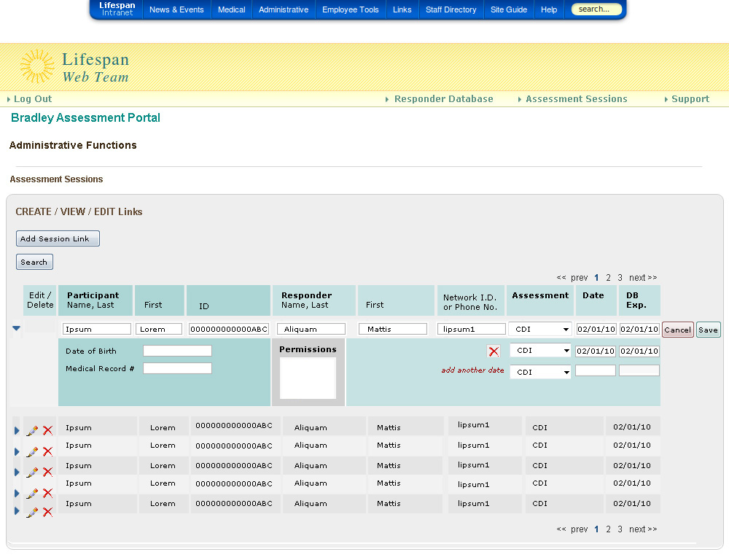Click the empty date field beside 'add another date'
The width and height of the screenshot is (729, 560).
pos(596,370)
